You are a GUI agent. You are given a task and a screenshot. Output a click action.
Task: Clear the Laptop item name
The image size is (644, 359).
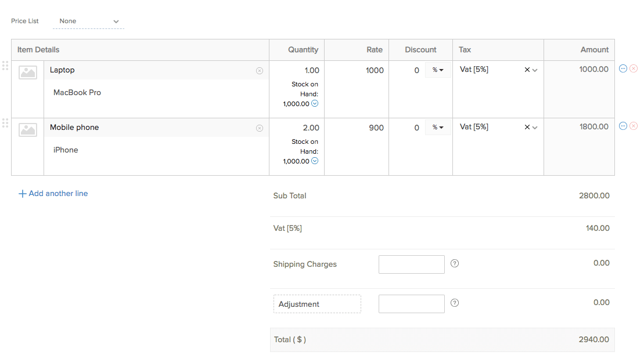260,71
